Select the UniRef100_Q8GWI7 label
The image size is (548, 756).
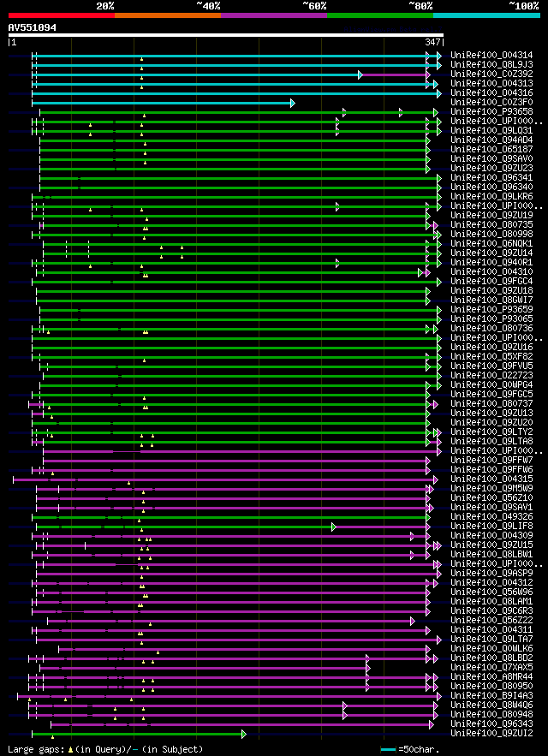click(x=491, y=301)
